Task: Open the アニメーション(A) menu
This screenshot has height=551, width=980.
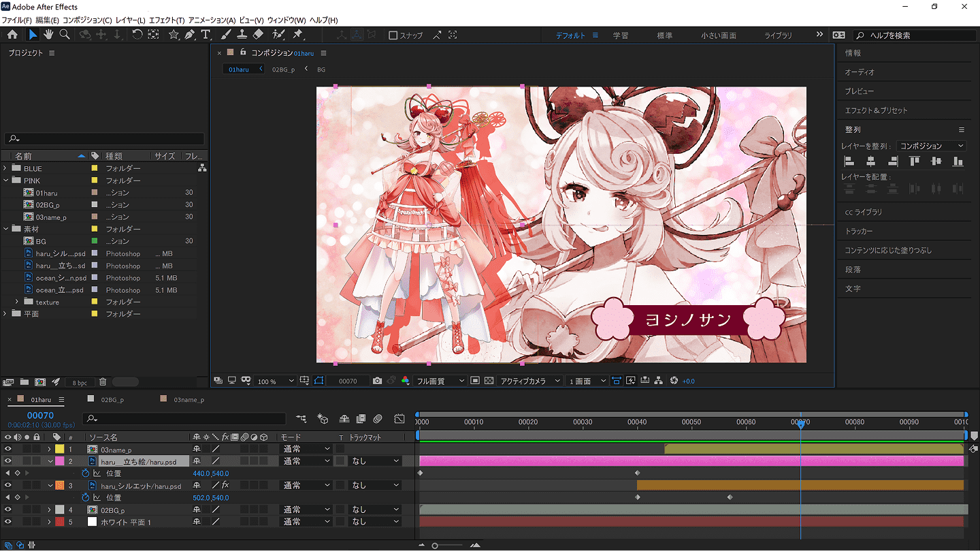Action: pyautogui.click(x=212, y=20)
